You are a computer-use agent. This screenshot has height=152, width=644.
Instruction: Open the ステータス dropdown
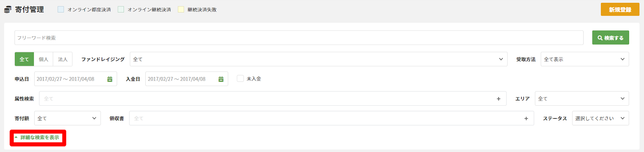click(600, 119)
